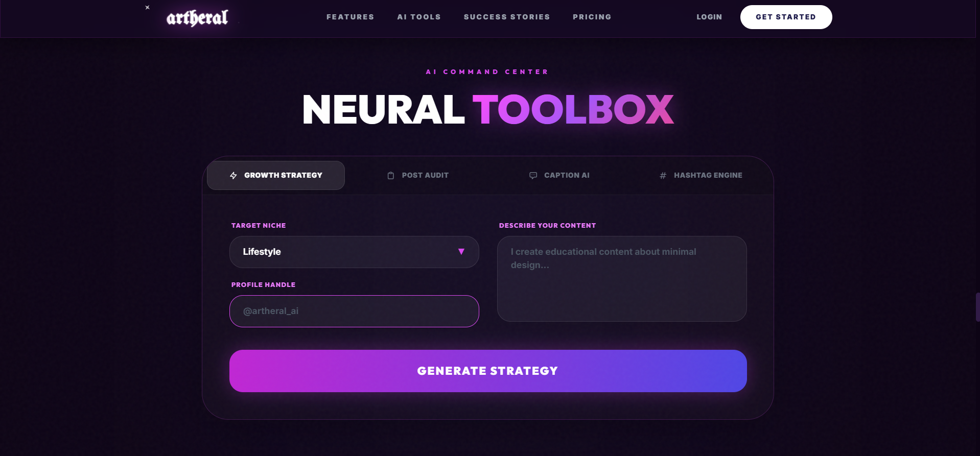Click the Login link in the header
The image size is (980, 456).
(709, 17)
